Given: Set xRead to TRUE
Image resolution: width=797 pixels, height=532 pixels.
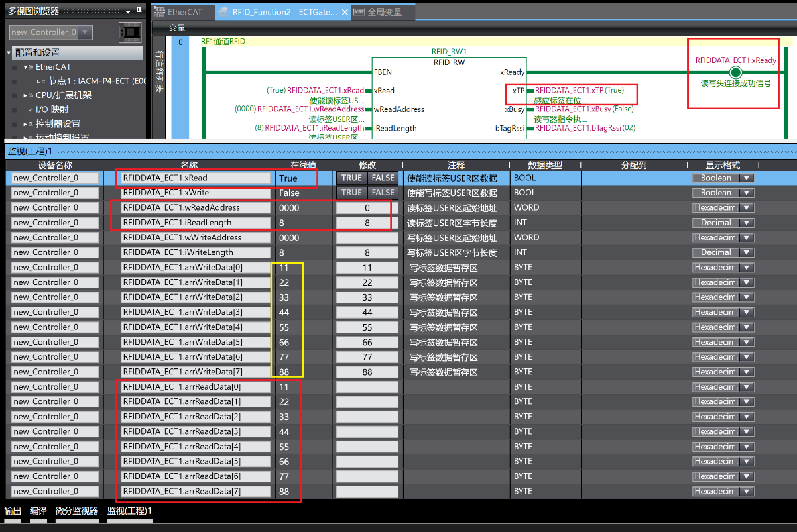Looking at the screenshot, I should point(351,178).
